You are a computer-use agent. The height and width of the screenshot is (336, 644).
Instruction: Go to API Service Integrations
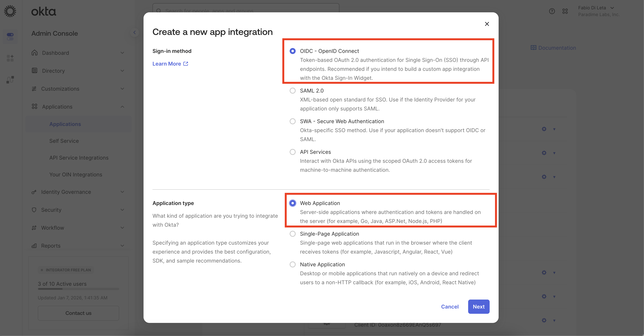79,158
